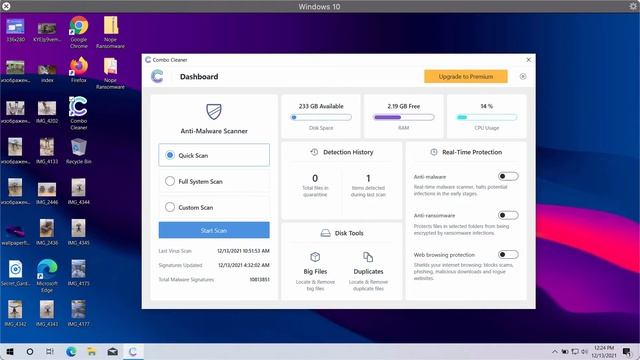
Task: Click '2.19 GB Free' text
Action: coord(404,106)
